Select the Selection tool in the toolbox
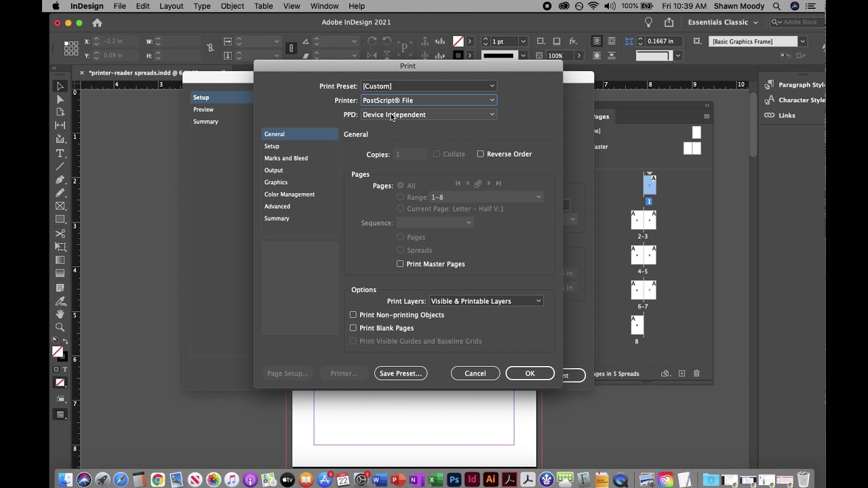The height and width of the screenshot is (488, 868). pyautogui.click(x=60, y=86)
